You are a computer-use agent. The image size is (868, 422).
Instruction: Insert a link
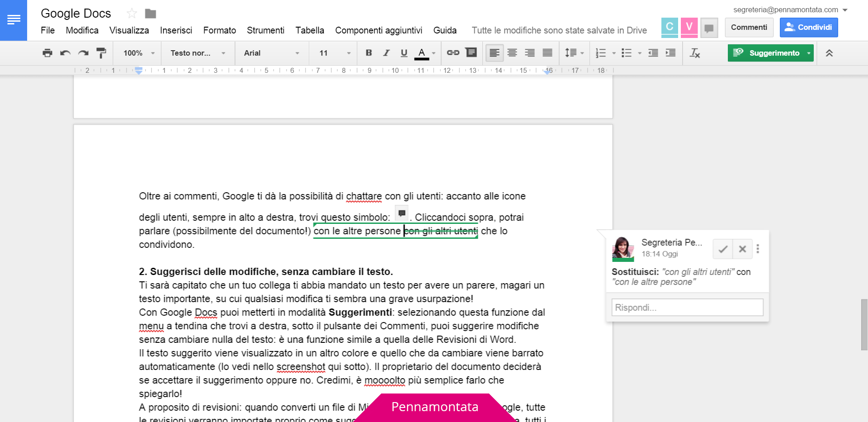(453, 53)
